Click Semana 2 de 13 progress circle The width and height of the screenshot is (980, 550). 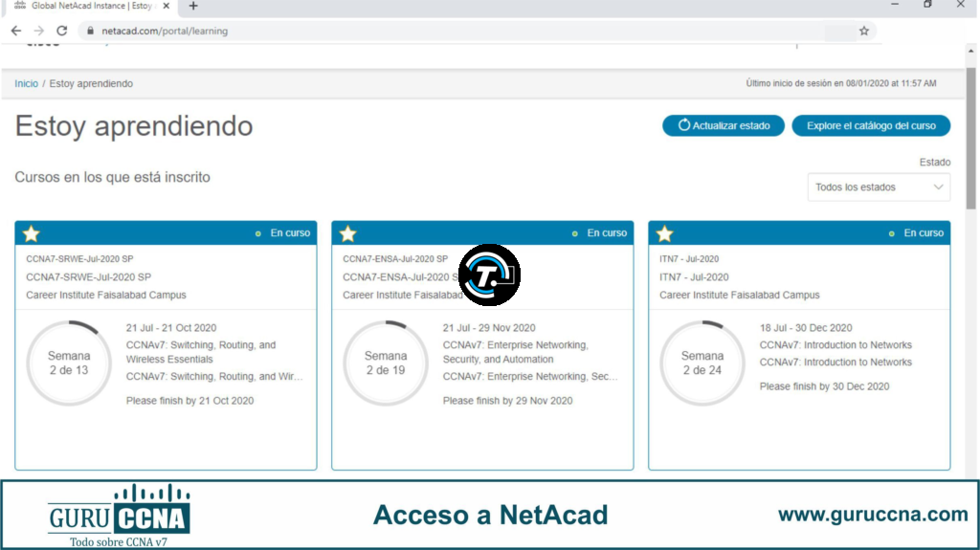click(x=69, y=363)
